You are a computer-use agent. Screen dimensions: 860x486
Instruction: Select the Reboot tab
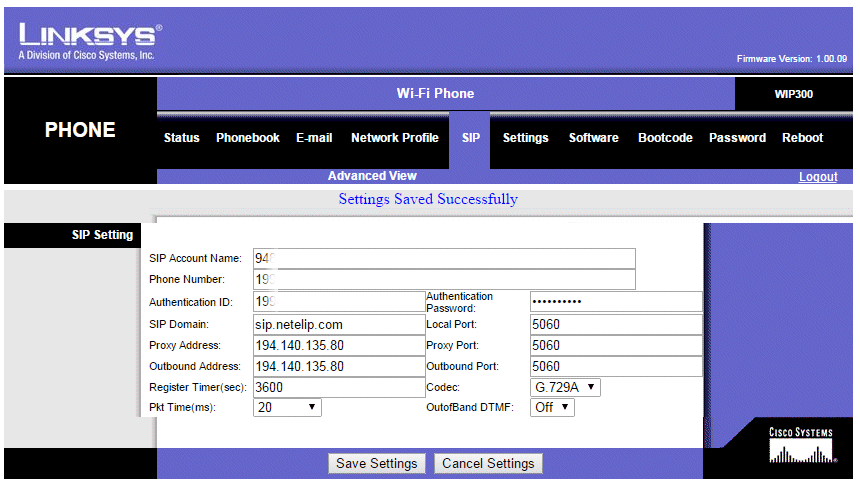click(x=802, y=138)
